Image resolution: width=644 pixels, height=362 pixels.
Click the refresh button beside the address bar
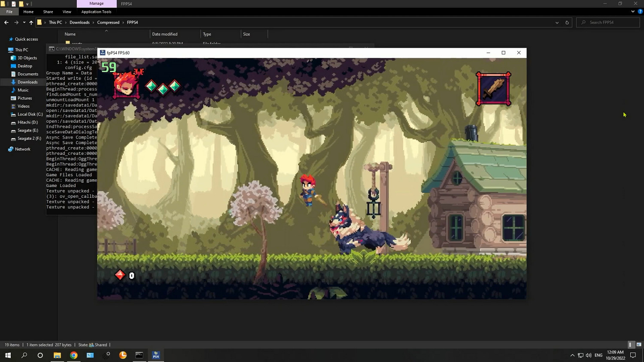click(567, 22)
